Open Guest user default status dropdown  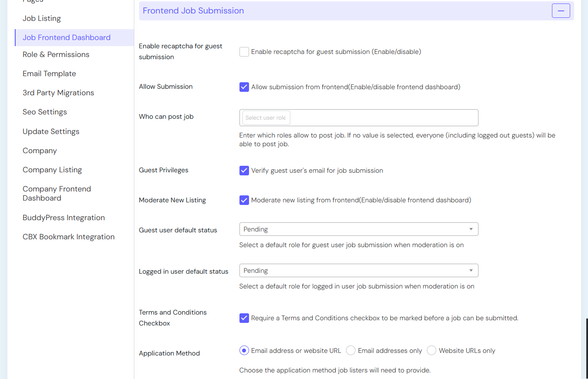point(359,229)
